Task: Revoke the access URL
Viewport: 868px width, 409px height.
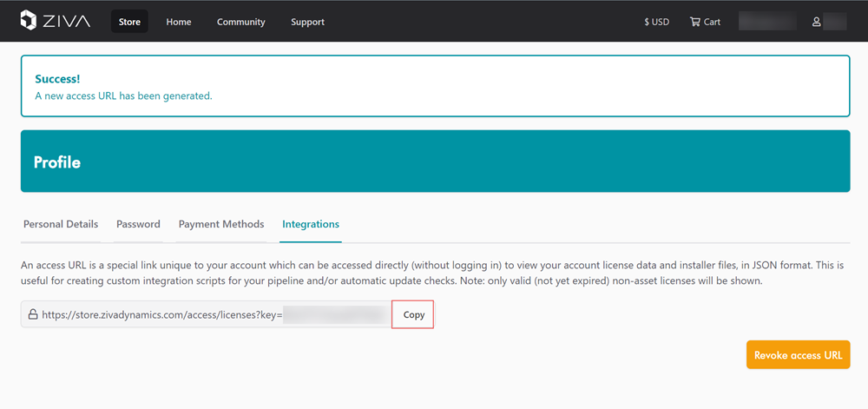Action: coord(799,355)
